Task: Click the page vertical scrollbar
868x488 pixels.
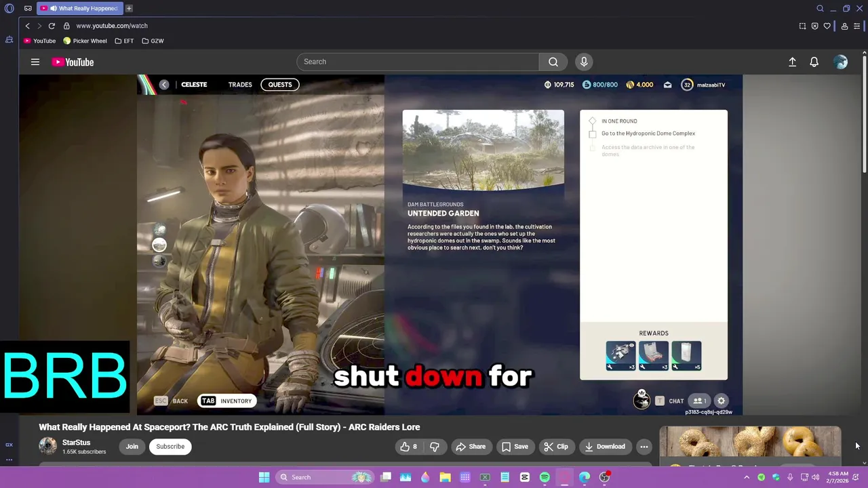Action: pyautogui.click(x=864, y=115)
